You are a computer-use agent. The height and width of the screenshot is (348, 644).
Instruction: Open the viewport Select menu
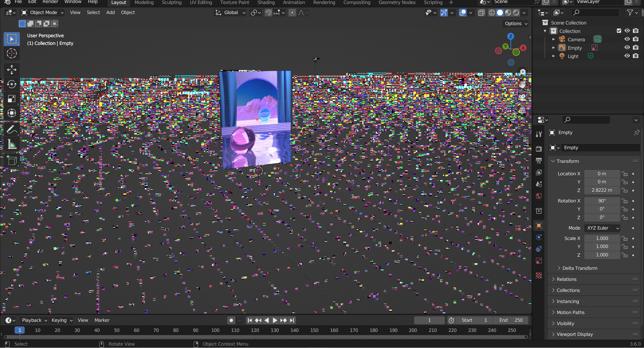[x=93, y=13]
